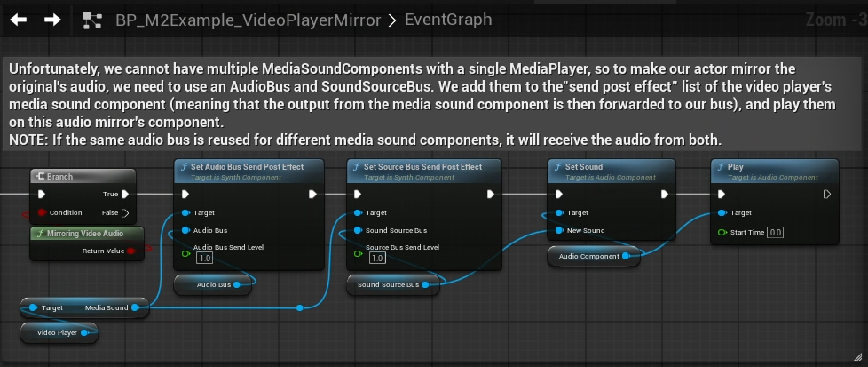Click the Branch node Condition pin
868x367 pixels.
click(x=41, y=213)
